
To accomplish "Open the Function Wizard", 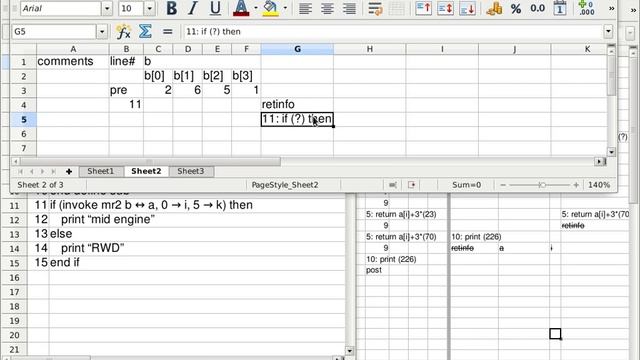I will (123, 31).
